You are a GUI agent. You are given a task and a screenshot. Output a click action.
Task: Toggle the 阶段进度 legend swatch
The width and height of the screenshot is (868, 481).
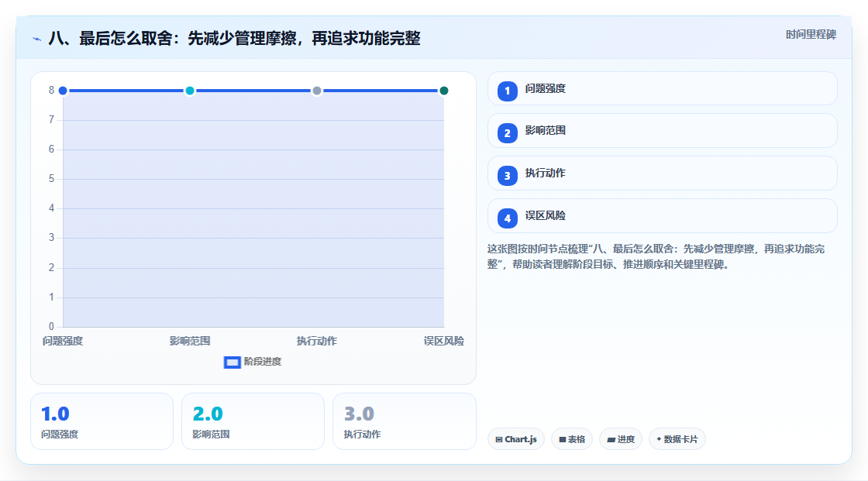tap(232, 362)
